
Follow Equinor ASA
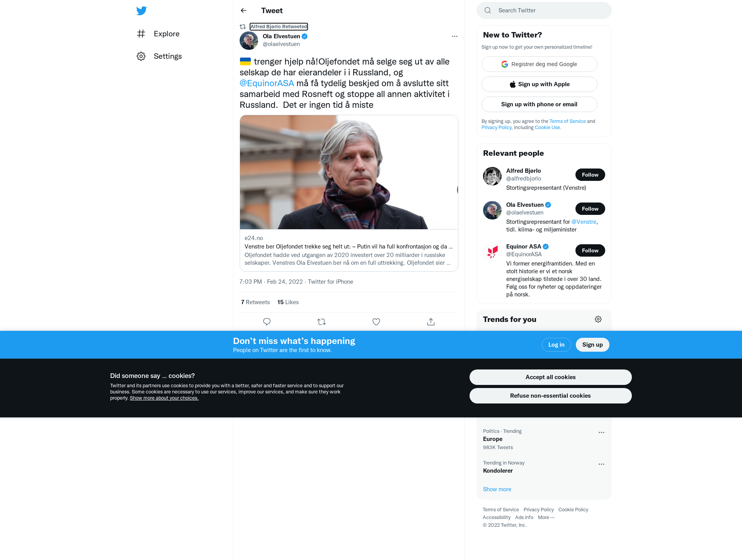click(x=590, y=250)
